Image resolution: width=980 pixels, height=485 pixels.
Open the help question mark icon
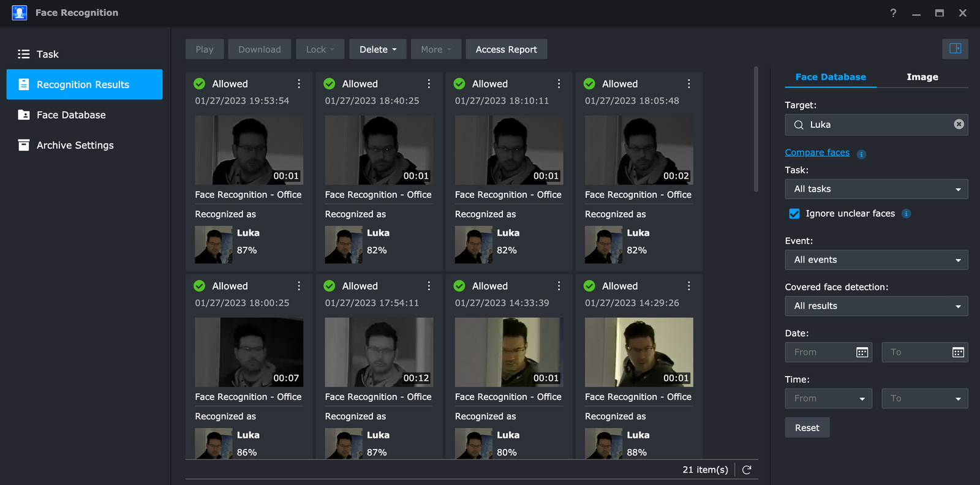(893, 13)
